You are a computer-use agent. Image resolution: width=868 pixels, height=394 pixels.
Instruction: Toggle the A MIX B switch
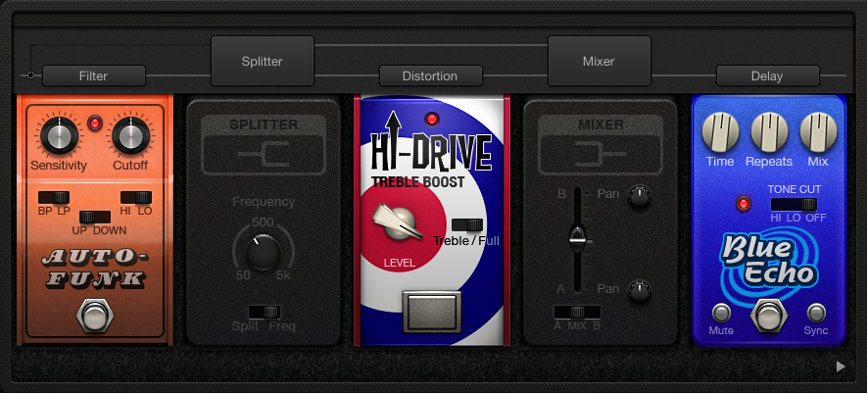pos(577,312)
